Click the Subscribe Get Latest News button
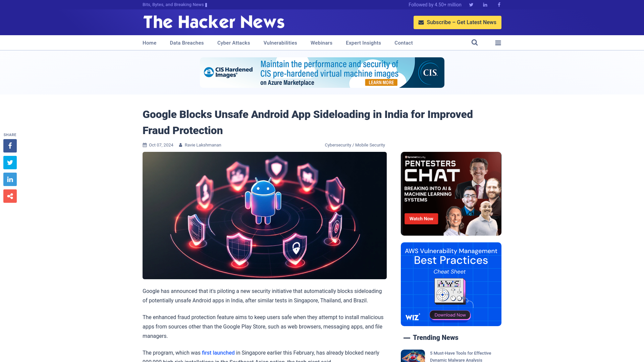Viewport: 644px width, 362px height. click(458, 22)
